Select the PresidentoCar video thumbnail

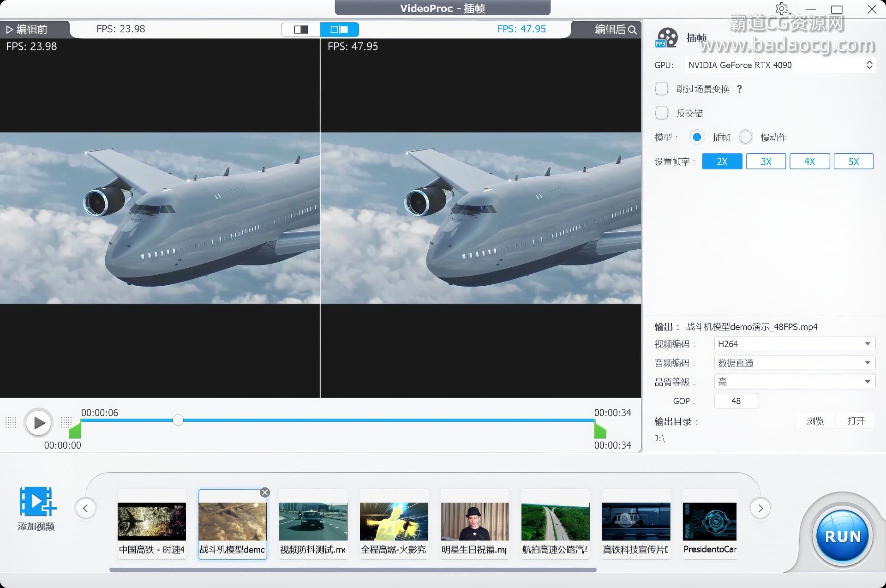pyautogui.click(x=710, y=524)
